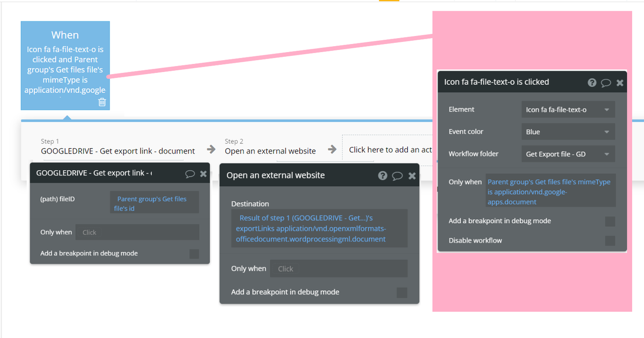644x338 pixels.
Task: Click the Event color label
Action: pyautogui.click(x=466, y=131)
